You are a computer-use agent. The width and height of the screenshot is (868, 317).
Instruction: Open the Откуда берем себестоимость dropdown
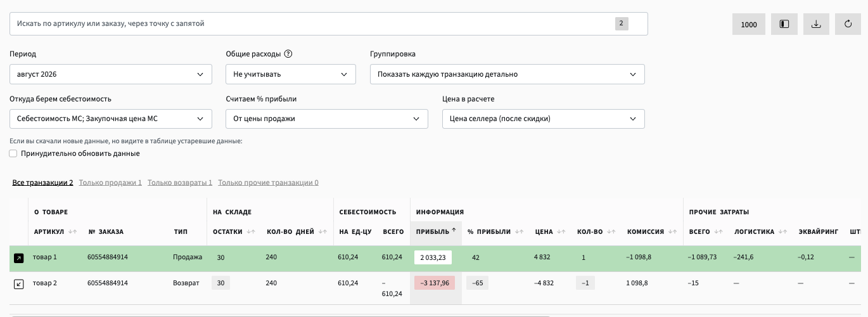click(x=111, y=119)
